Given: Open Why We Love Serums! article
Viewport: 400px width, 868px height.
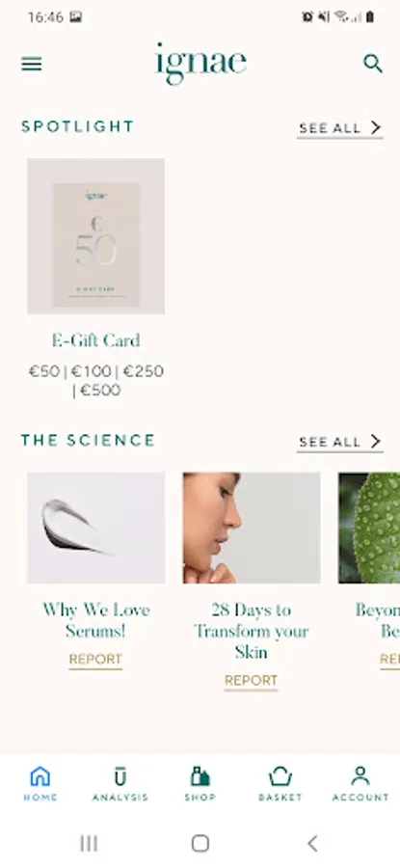Looking at the screenshot, I should [x=95, y=620].
